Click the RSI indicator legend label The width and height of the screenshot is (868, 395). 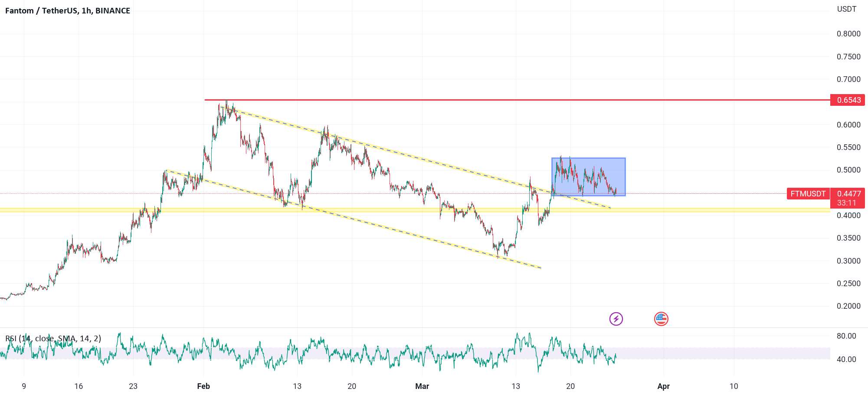pos(53,338)
